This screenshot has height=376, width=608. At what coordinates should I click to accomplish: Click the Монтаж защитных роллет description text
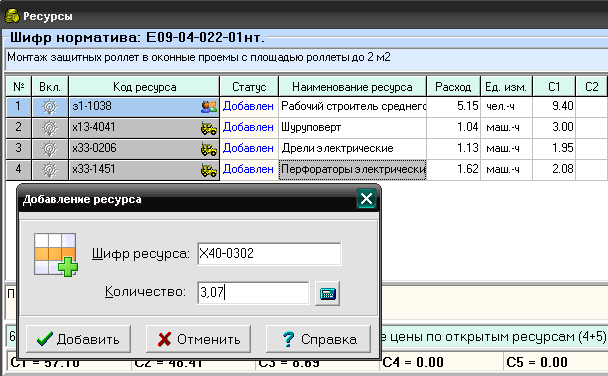tap(199, 57)
